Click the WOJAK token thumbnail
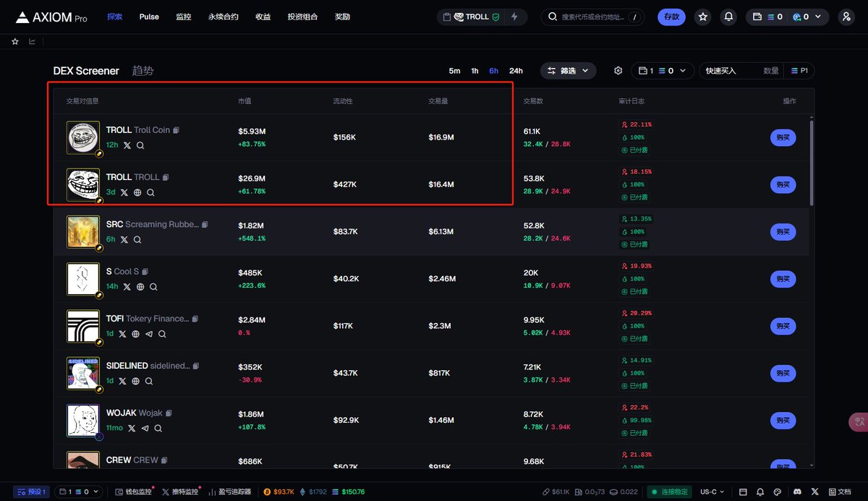The image size is (868, 501). click(x=83, y=420)
